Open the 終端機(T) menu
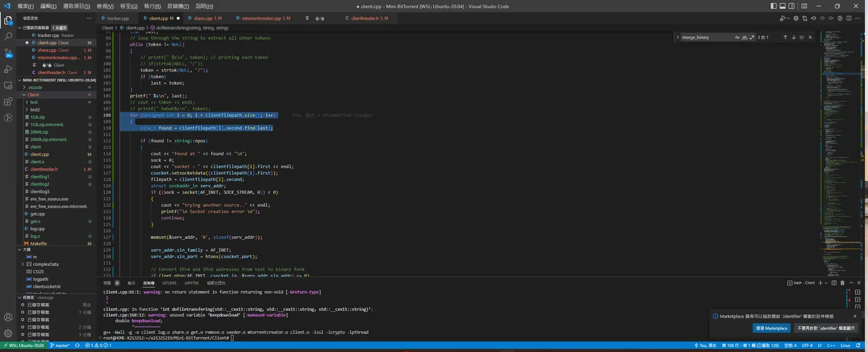 point(178,6)
